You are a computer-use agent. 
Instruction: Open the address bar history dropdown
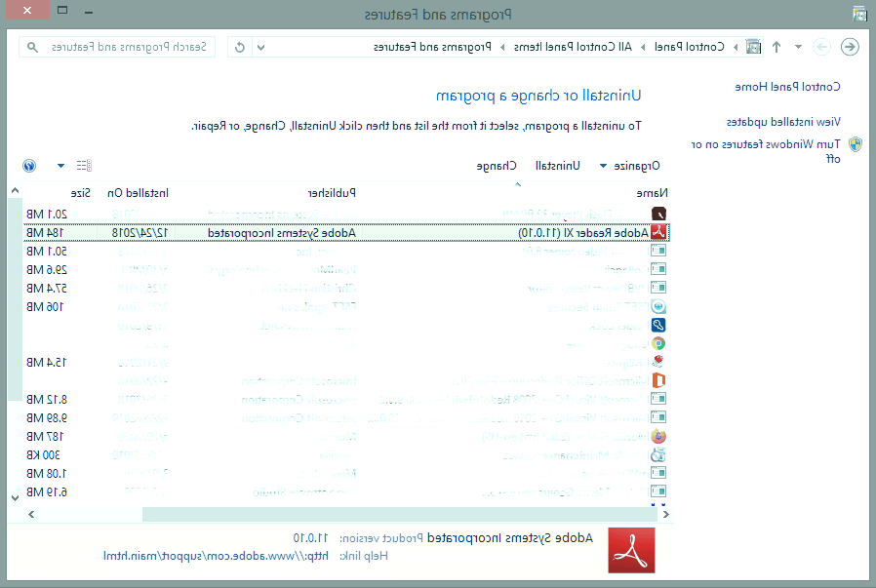pos(260,48)
